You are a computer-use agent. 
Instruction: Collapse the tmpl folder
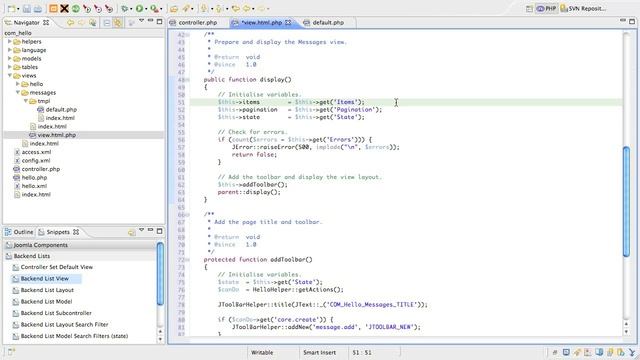25,101
